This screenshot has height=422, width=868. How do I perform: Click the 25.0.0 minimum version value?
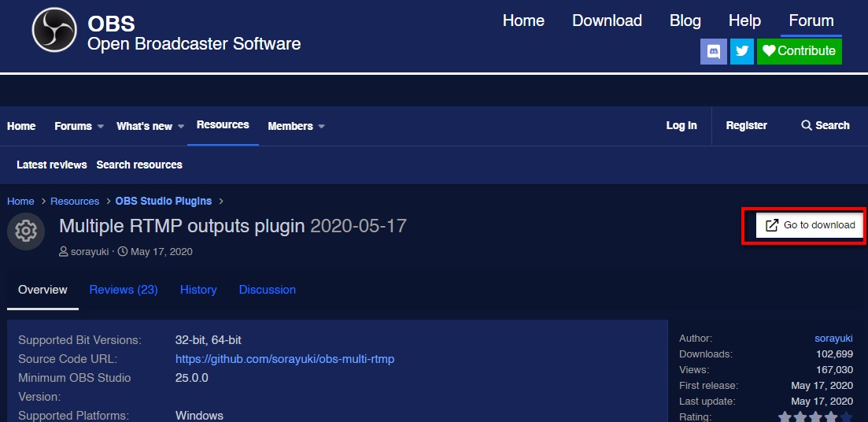[191, 378]
